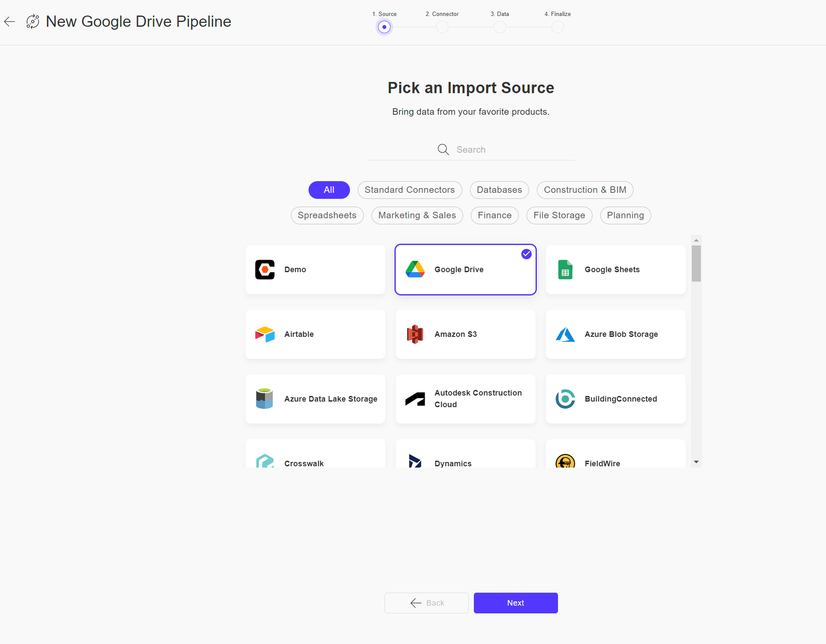Screen dimensions: 826x644
Task: Select the Connector step circle
Action: (x=442, y=27)
